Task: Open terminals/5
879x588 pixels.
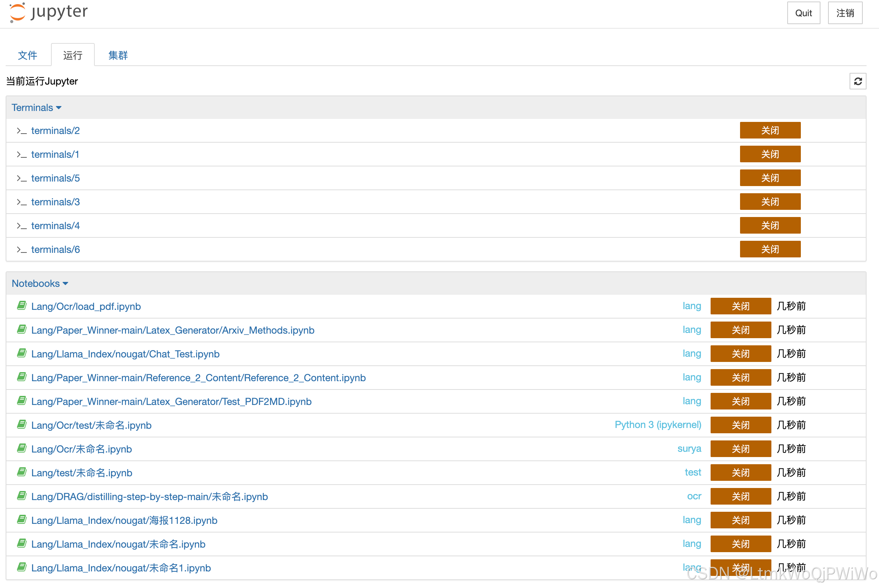Action: tap(55, 178)
